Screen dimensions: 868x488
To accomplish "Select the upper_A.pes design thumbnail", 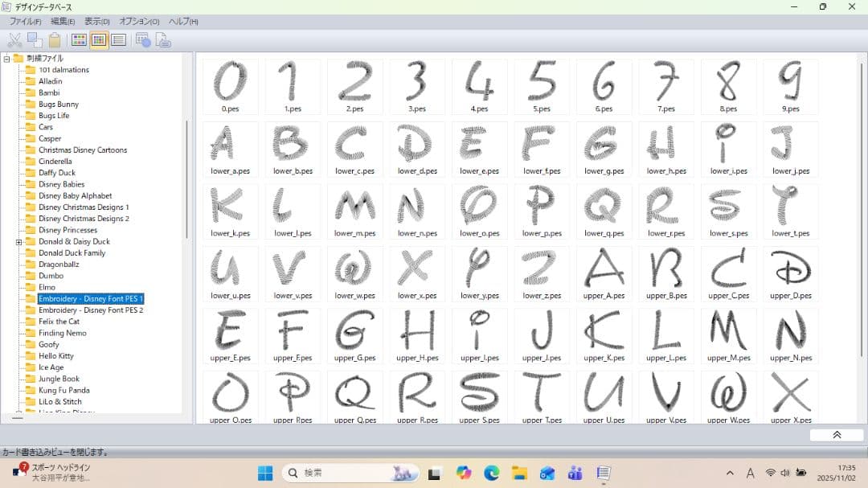I will pos(604,273).
